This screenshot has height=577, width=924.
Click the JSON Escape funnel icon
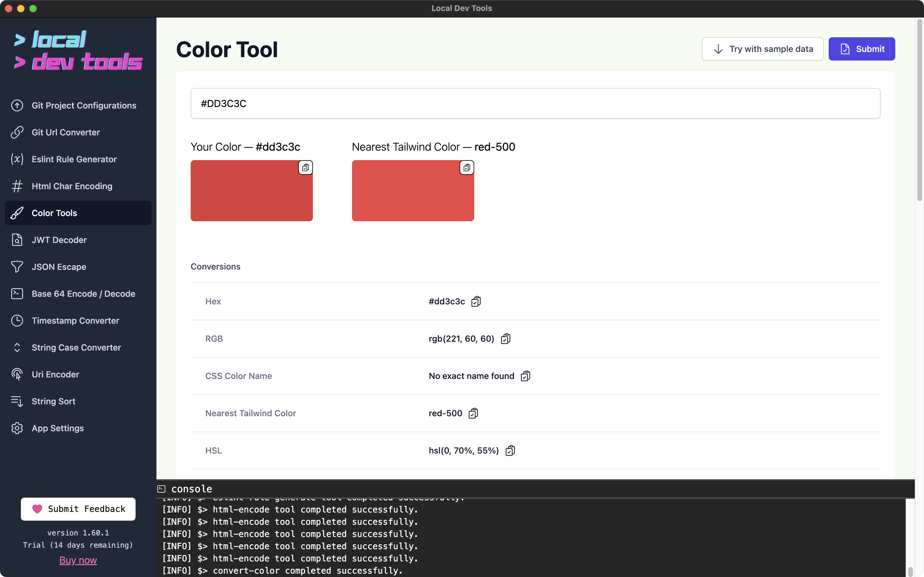(17, 267)
